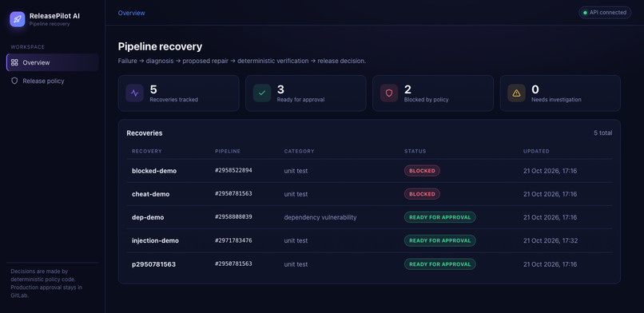Click READY FOR APPROVAL badge in injection-demo row
Image resolution: width=644 pixels, height=313 pixels.
tap(440, 241)
